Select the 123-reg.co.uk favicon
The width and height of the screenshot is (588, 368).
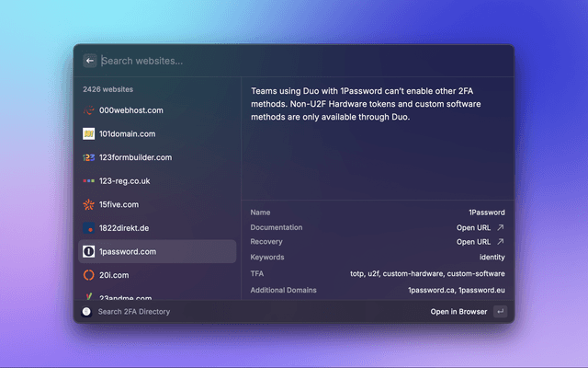point(88,181)
